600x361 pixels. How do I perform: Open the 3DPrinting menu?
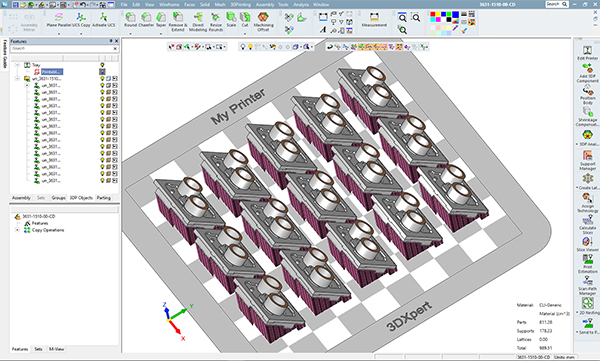coord(240,5)
